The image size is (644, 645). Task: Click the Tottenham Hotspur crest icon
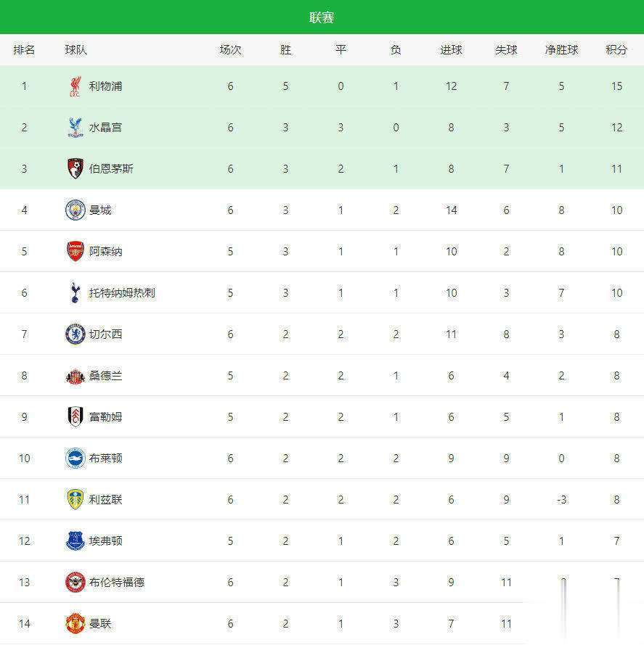click(75, 293)
